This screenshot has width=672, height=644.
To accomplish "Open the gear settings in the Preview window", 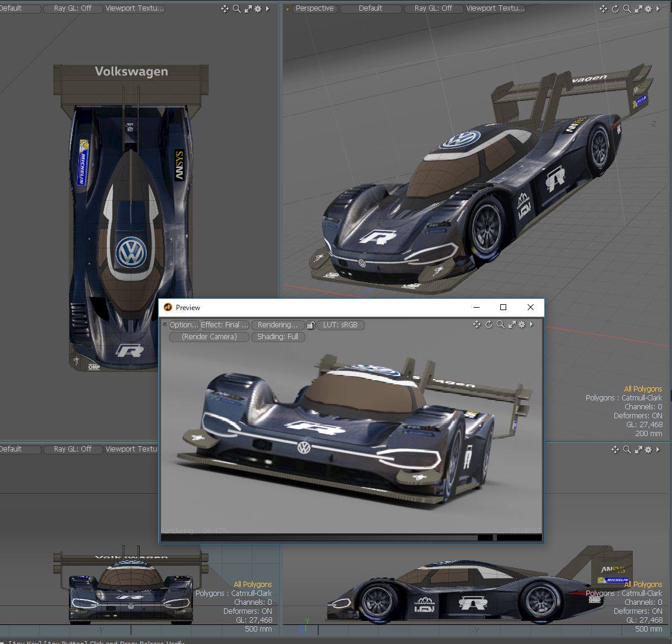I will click(x=522, y=324).
